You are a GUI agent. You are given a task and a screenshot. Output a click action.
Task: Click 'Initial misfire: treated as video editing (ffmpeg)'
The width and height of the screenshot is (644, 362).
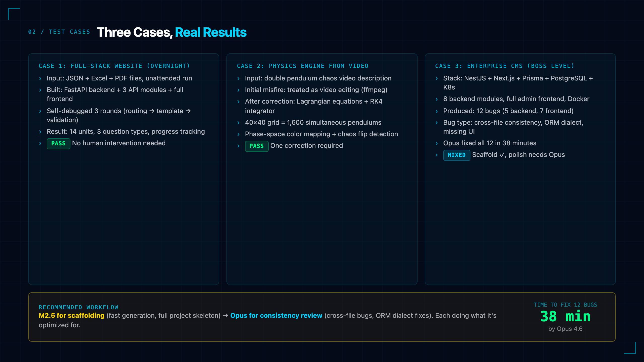316,90
